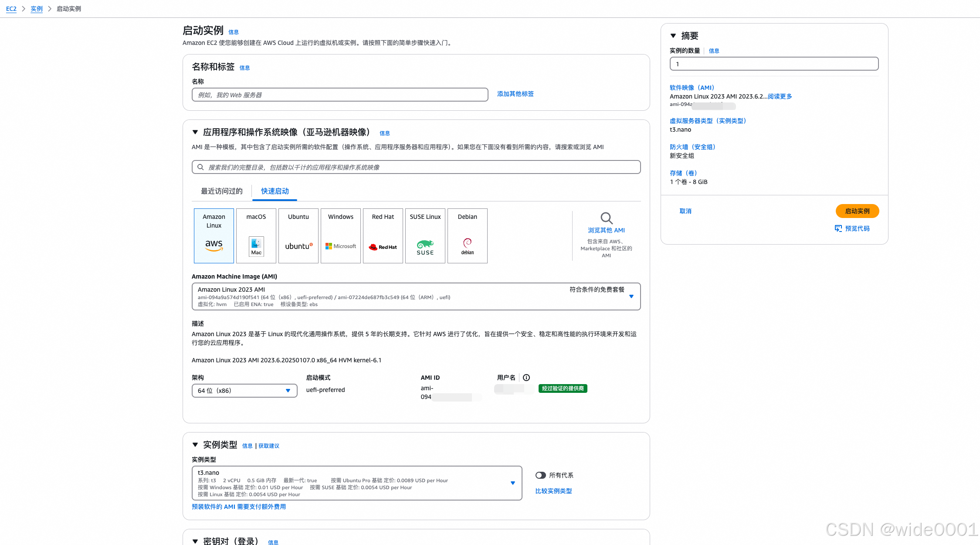This screenshot has height=545, width=980.
Task: Select the SUSE Linux tile
Action: tap(425, 235)
